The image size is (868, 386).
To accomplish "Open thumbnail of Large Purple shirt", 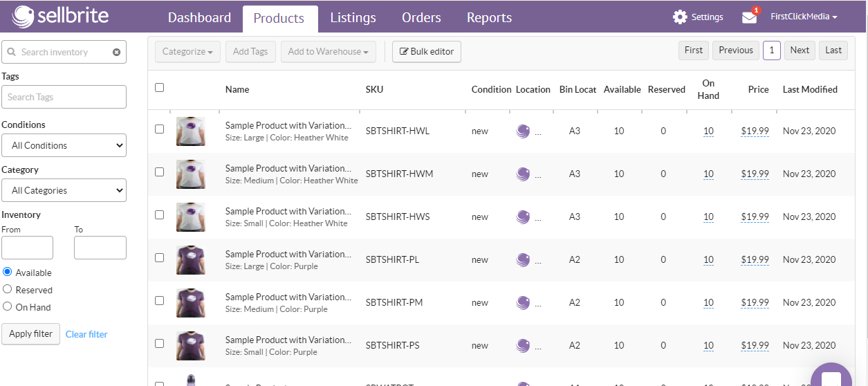I will point(190,259).
